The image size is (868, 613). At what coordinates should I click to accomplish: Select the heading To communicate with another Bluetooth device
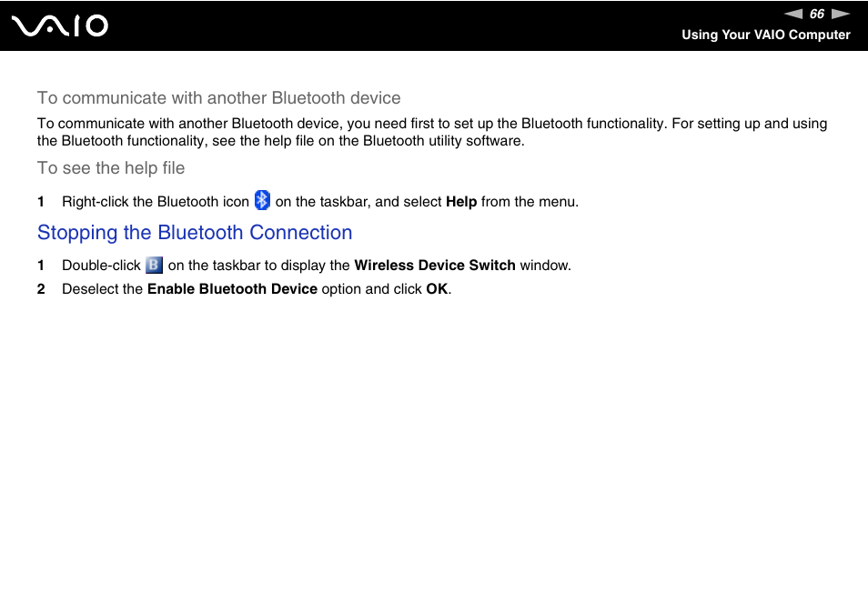click(x=218, y=98)
